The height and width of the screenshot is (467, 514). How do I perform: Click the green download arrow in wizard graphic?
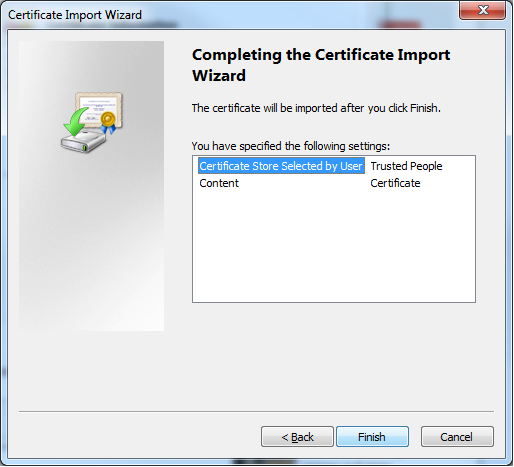(x=76, y=122)
